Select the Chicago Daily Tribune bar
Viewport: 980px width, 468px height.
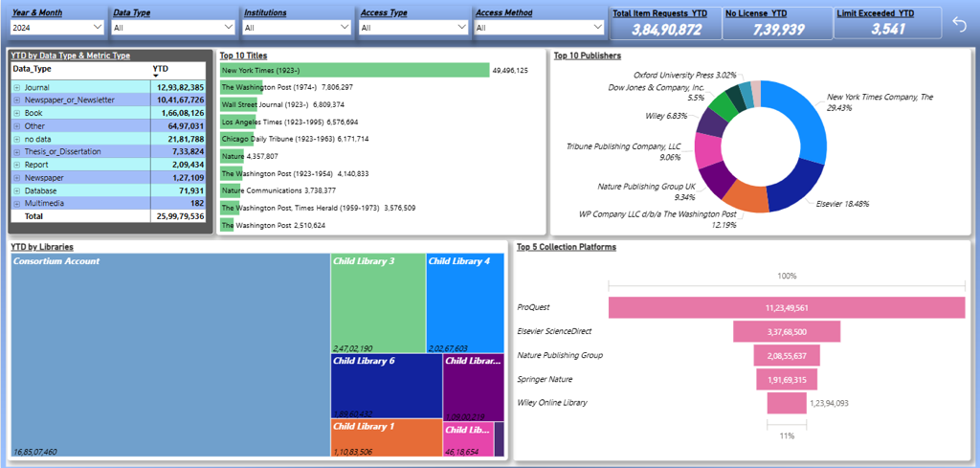click(236, 139)
